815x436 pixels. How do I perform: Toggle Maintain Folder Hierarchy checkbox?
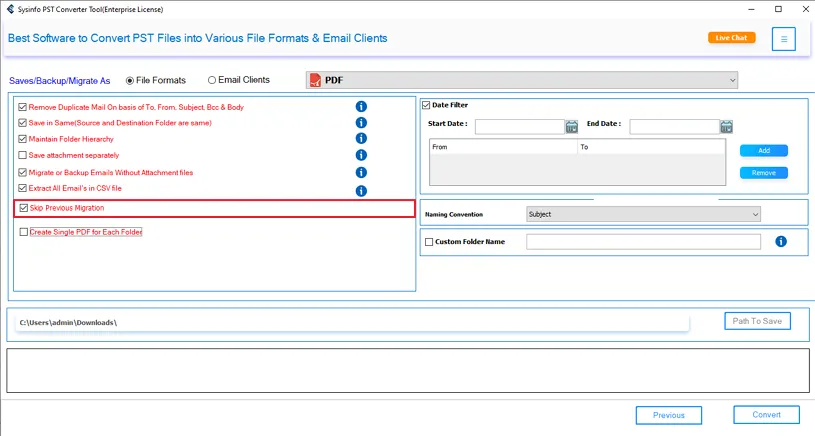(x=22, y=139)
